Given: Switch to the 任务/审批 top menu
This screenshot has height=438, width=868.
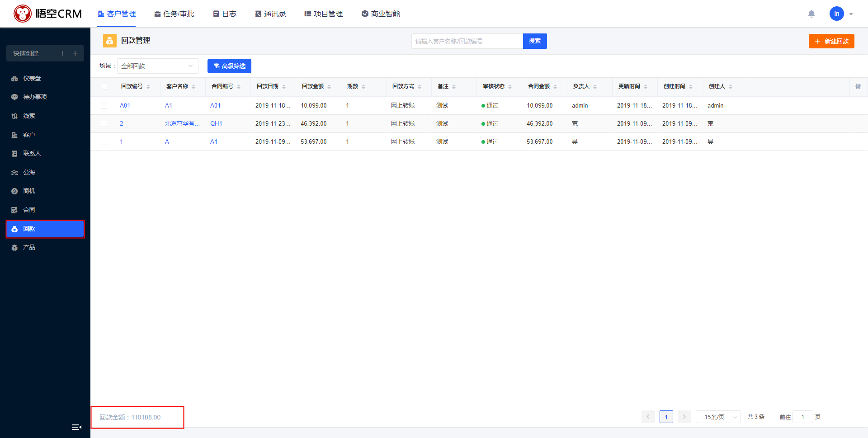Looking at the screenshot, I should click(174, 14).
